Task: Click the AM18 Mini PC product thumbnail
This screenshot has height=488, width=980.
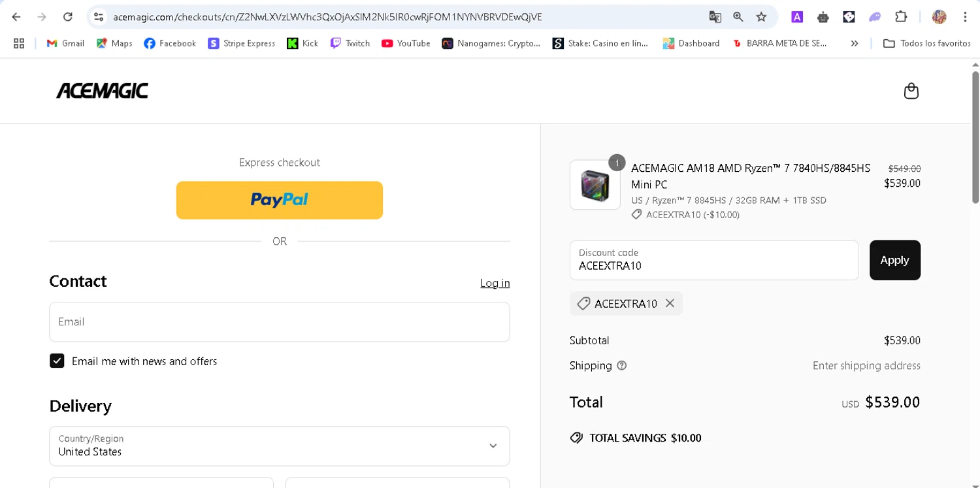Action: click(595, 185)
